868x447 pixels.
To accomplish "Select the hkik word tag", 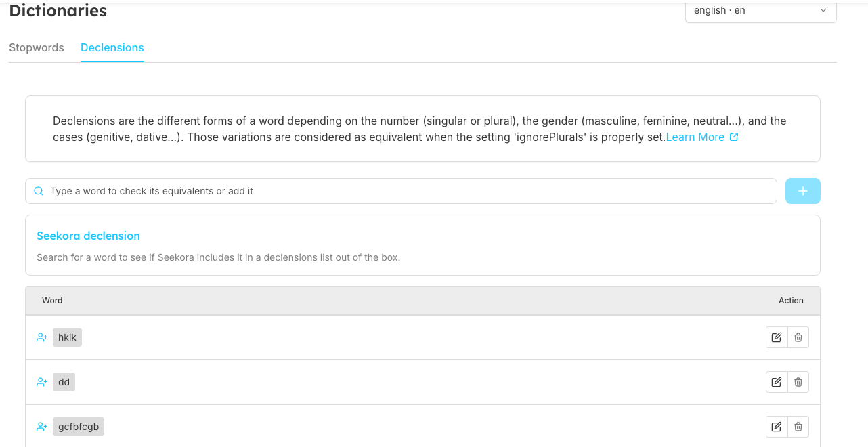I will point(67,337).
